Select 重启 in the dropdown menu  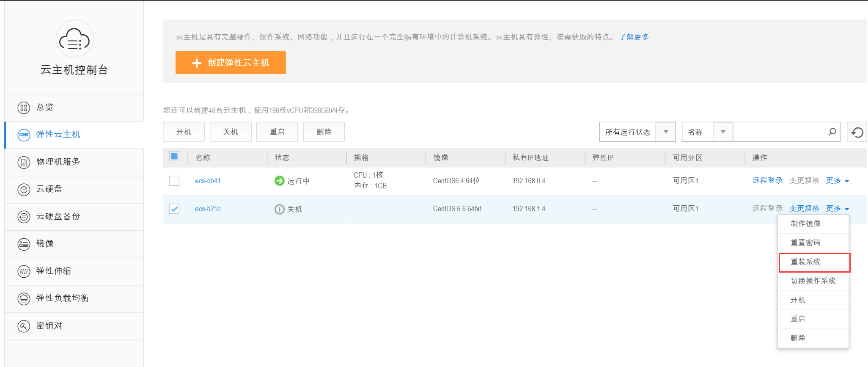point(813,319)
